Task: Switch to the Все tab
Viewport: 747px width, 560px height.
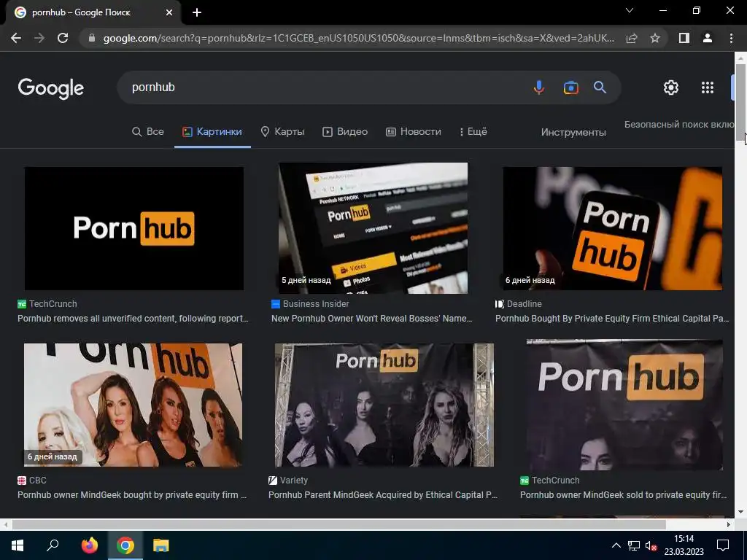Action: pos(147,132)
